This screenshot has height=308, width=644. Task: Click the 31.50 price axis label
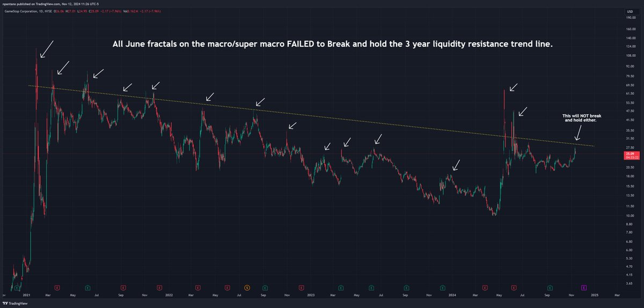click(631, 138)
